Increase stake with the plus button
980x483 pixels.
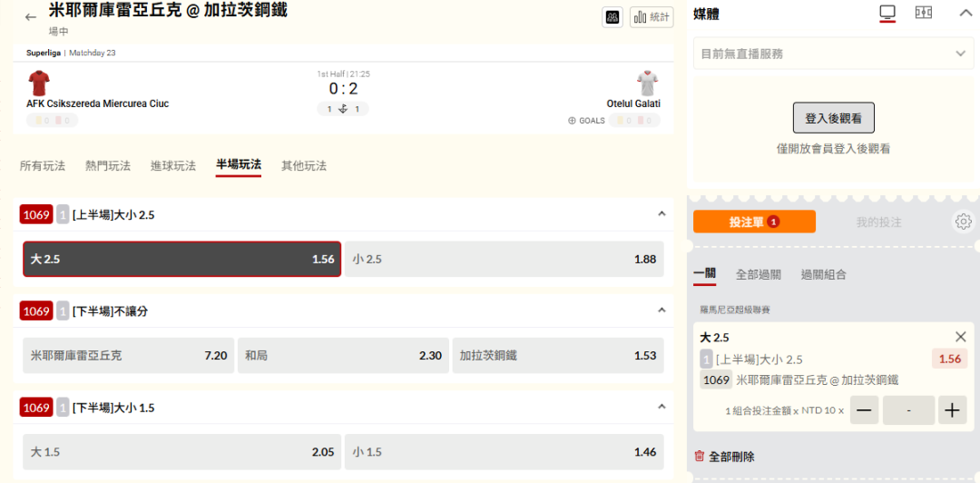click(x=952, y=410)
